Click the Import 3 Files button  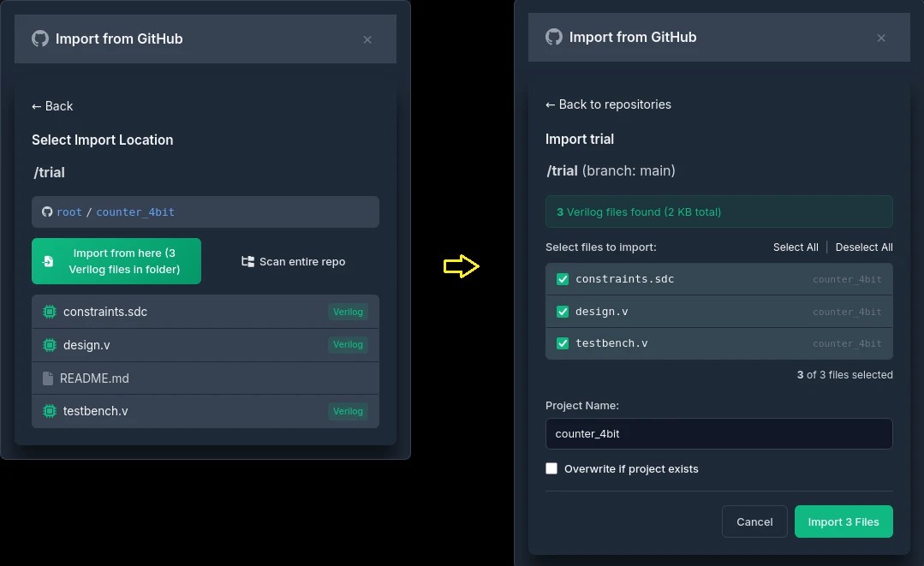[844, 521]
